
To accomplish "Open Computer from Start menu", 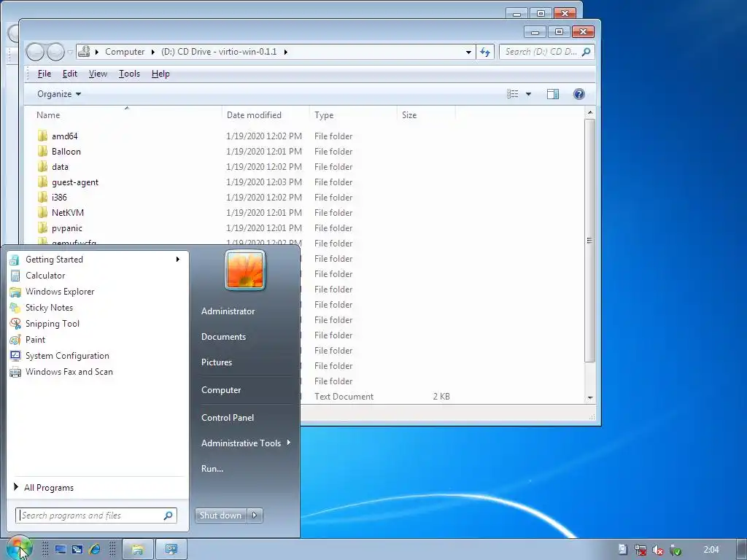I will (221, 390).
